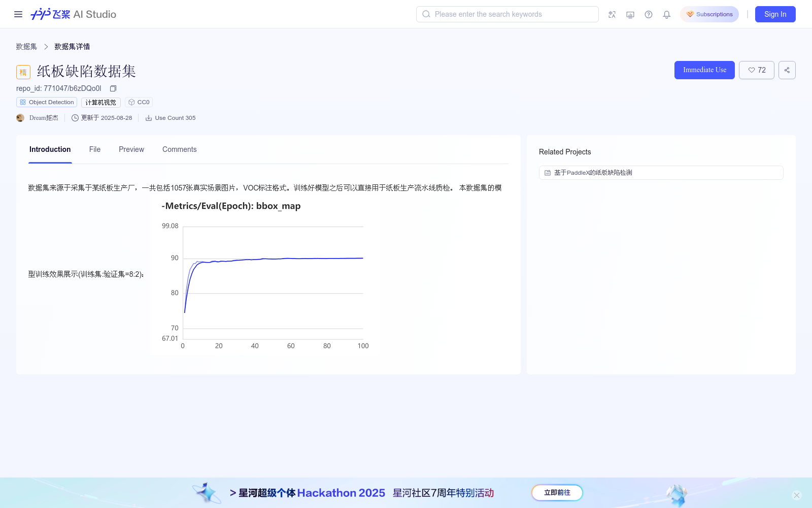Switch to the Comments tab
This screenshot has height=508, width=812.
(180, 149)
